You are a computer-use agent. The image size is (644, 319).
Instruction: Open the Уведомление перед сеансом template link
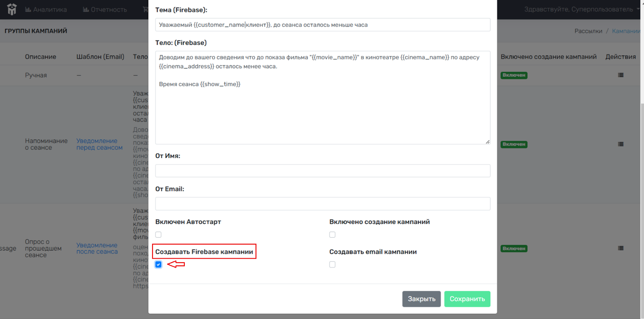tap(99, 144)
